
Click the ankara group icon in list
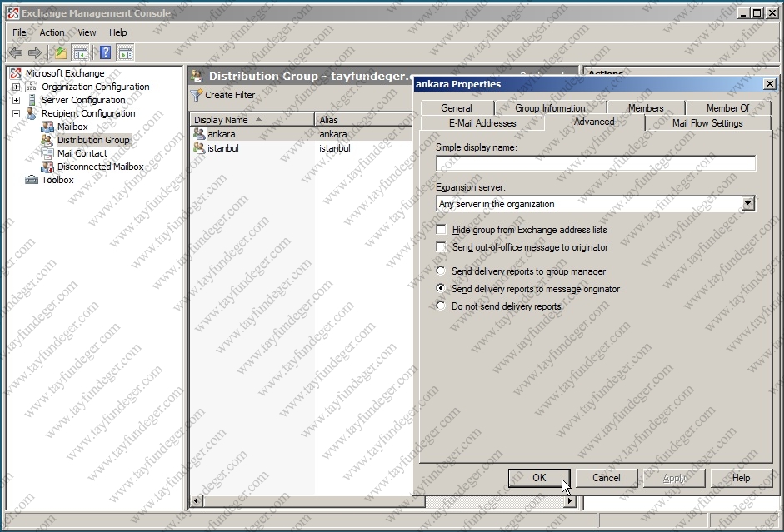click(199, 134)
